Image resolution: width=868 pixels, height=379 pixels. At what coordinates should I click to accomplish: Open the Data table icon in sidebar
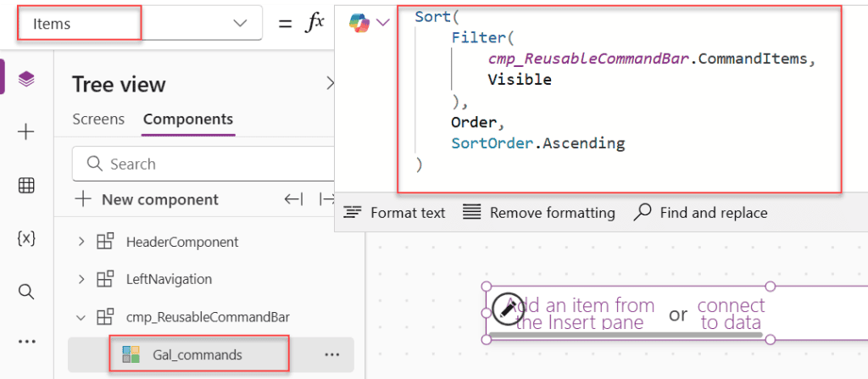[26, 186]
